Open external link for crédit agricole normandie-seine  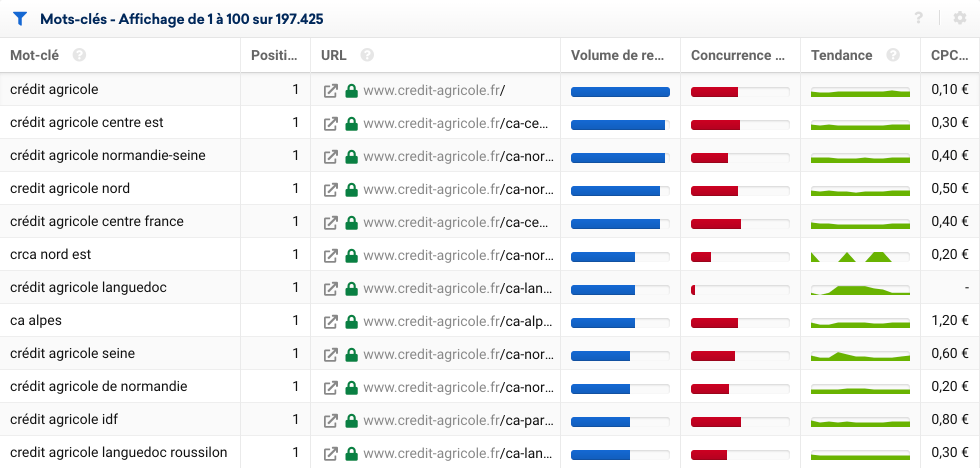tap(330, 157)
